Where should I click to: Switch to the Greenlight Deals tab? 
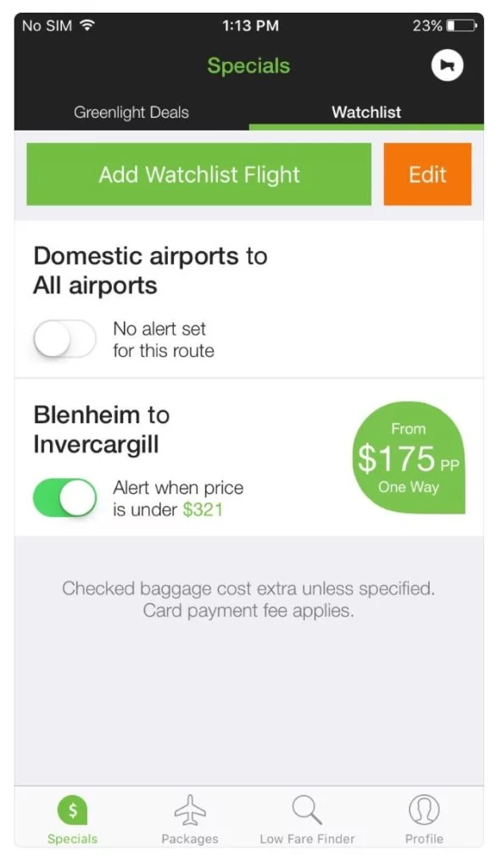(131, 113)
